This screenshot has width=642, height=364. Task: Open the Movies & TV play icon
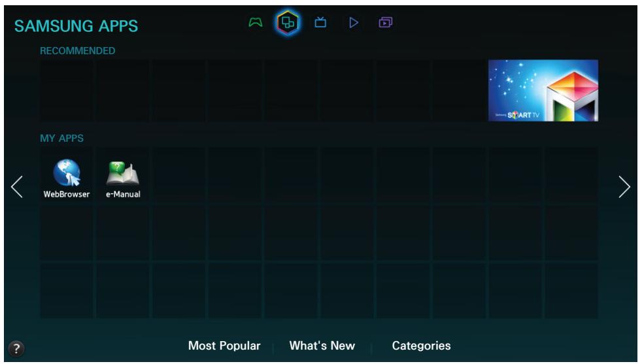pos(354,22)
